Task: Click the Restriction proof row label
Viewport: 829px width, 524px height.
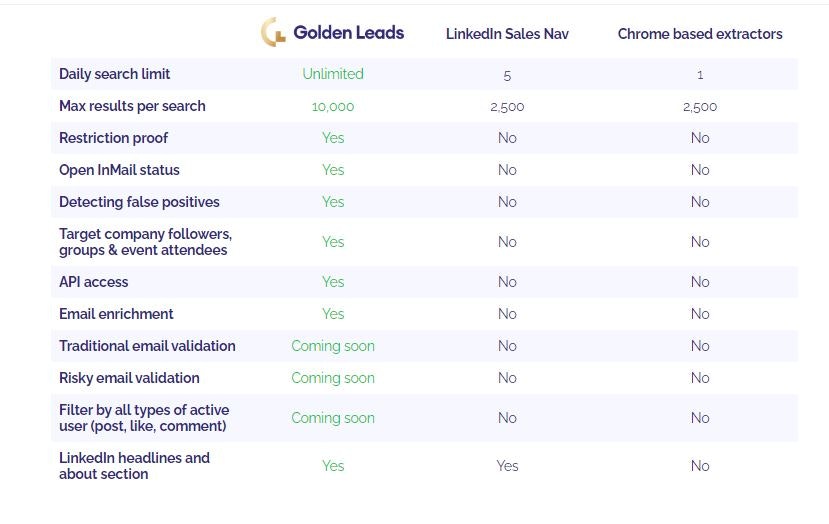Action: click(x=113, y=138)
